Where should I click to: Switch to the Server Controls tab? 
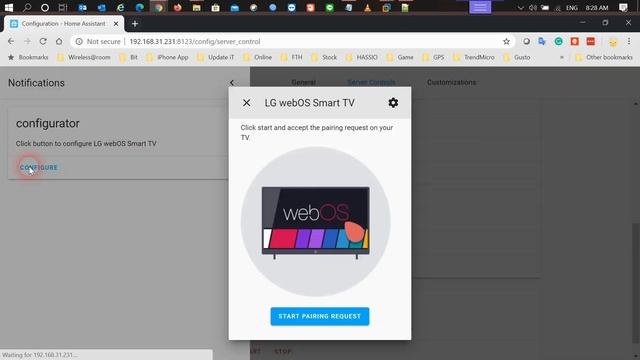click(x=371, y=82)
